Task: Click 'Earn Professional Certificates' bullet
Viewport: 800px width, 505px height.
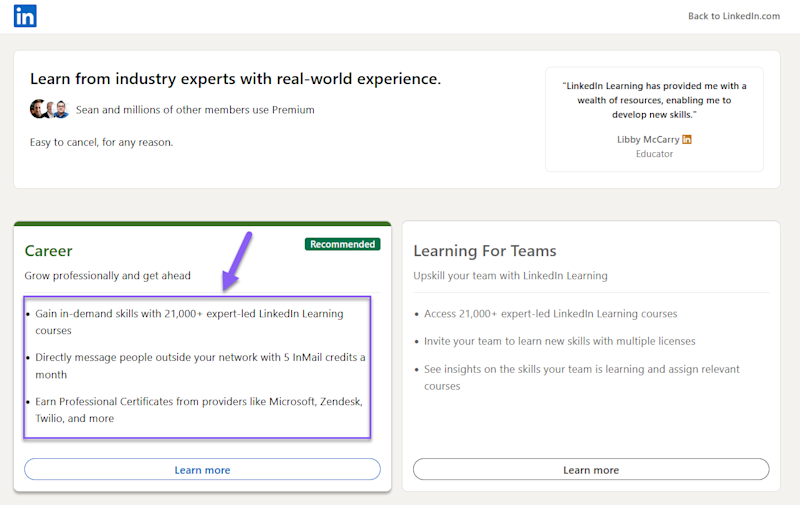Action: coord(199,410)
